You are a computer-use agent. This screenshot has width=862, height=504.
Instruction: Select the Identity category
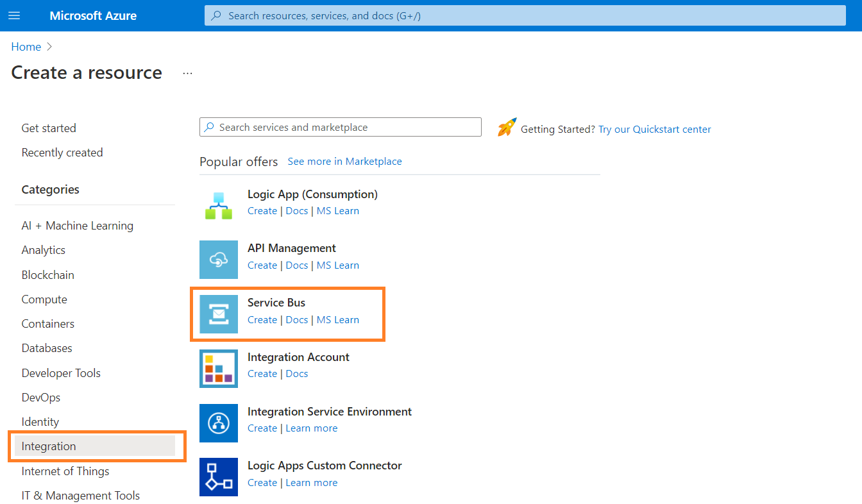tap(40, 422)
